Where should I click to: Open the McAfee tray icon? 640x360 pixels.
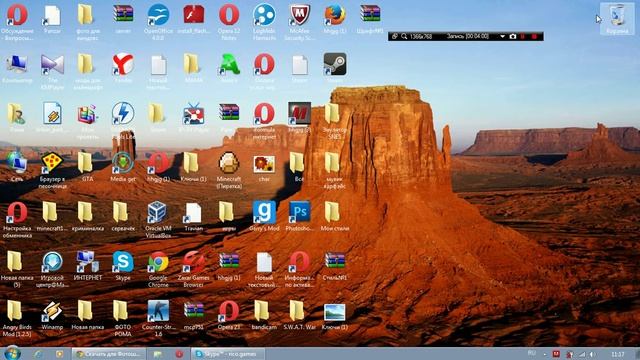[x=556, y=354]
